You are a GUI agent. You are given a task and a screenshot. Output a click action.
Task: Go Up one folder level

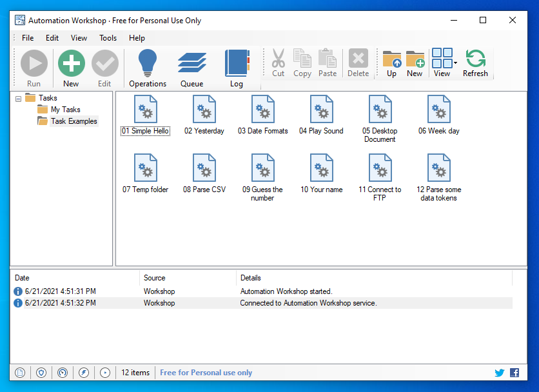pyautogui.click(x=391, y=63)
